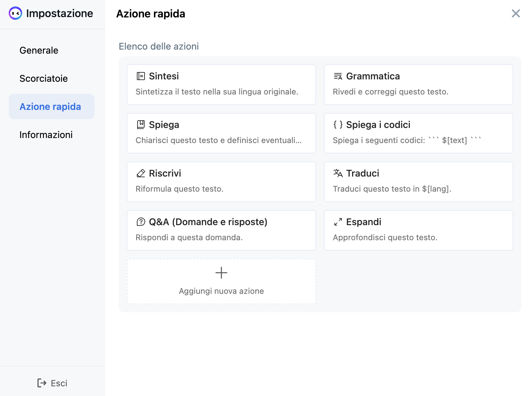Click the Sintesi summary icon

click(141, 76)
